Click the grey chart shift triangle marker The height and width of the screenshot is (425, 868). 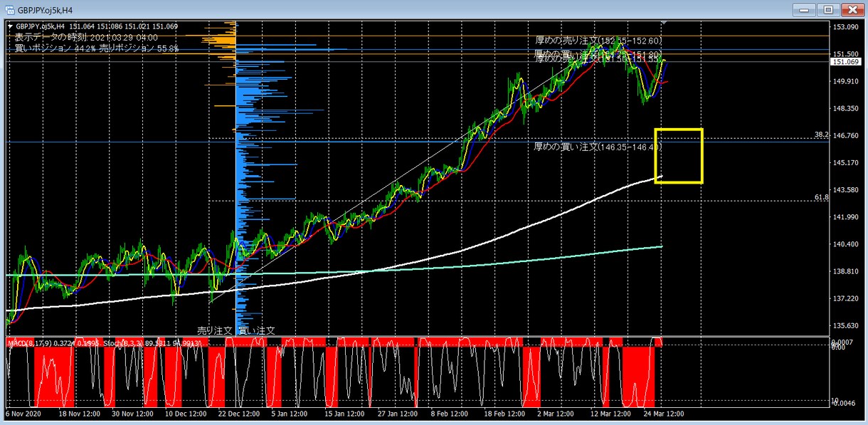pyautogui.click(x=664, y=23)
